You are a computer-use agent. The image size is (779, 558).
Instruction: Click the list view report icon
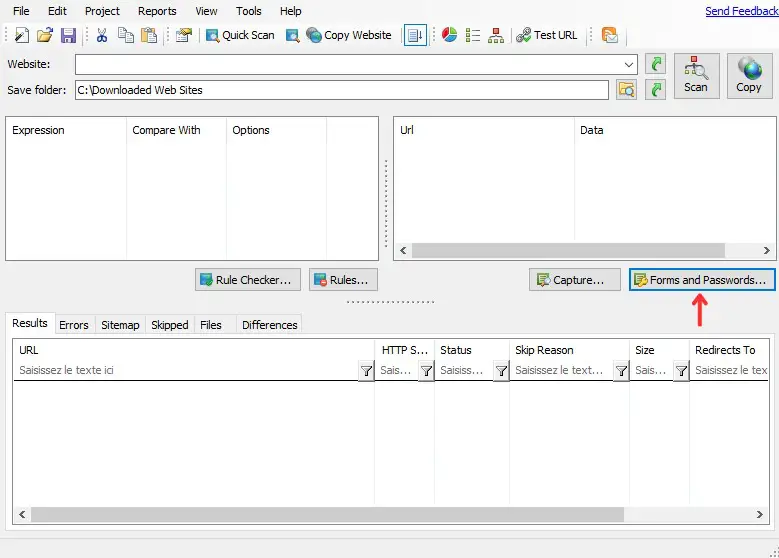pyautogui.click(x=472, y=35)
